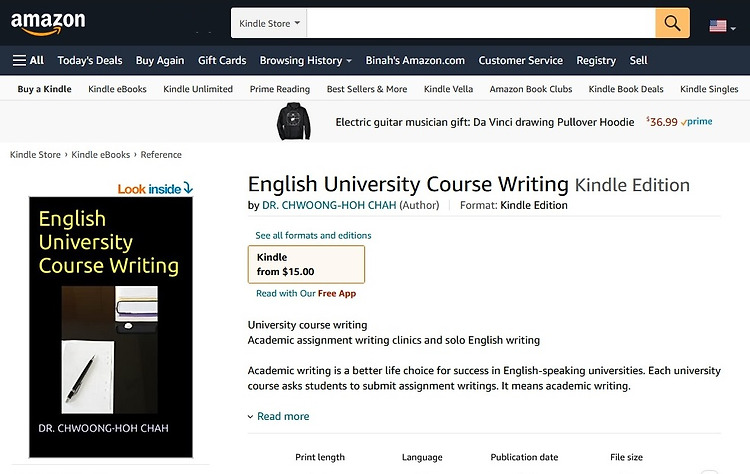Screen dimensions: 750x474
Task: Click the Format: Kindle Edition text
Action: click(514, 205)
